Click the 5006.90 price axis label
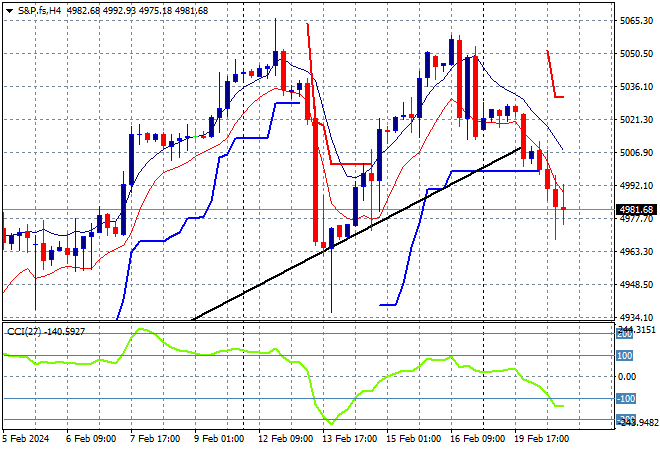The width and height of the screenshot is (660, 450). point(636,153)
